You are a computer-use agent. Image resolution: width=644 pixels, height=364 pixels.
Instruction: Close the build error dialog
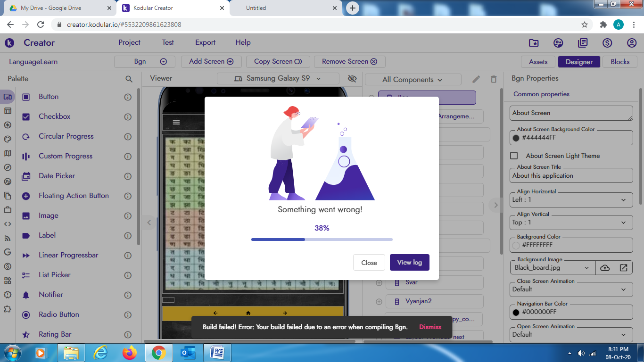click(x=369, y=263)
